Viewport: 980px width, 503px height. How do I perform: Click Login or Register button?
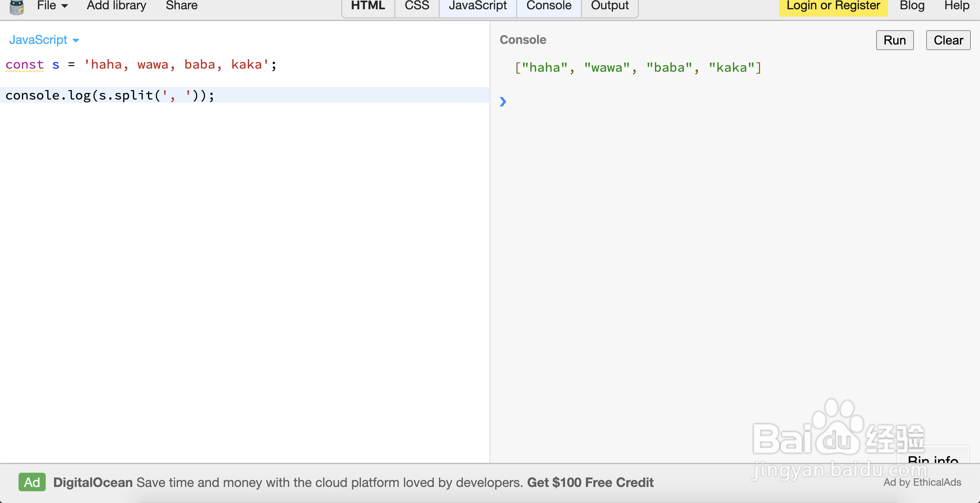833,6
